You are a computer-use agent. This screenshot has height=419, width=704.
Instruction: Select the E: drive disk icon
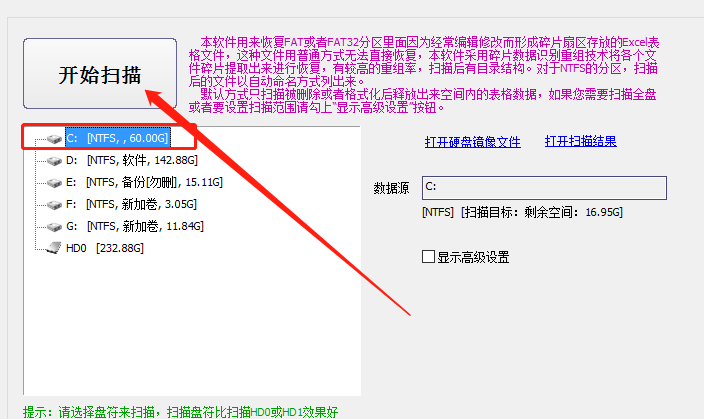tap(54, 183)
